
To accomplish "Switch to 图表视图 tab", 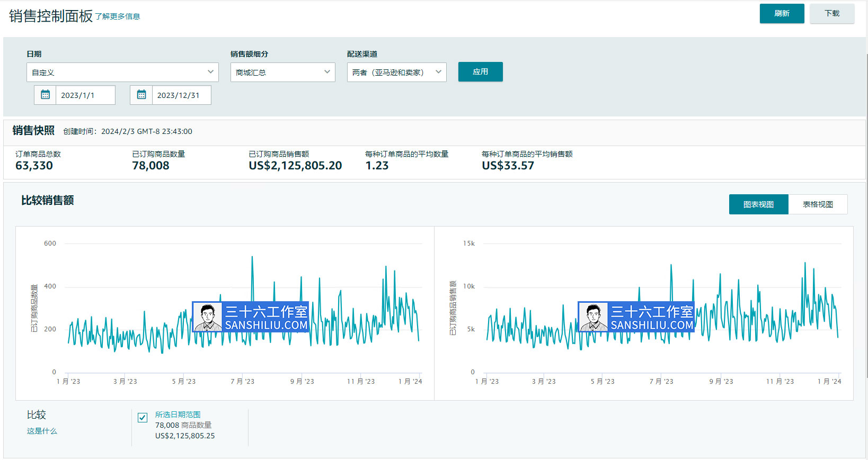I will pos(758,204).
